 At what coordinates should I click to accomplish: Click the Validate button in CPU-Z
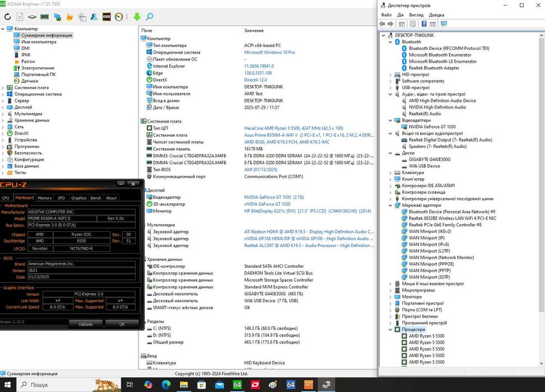coord(85,324)
